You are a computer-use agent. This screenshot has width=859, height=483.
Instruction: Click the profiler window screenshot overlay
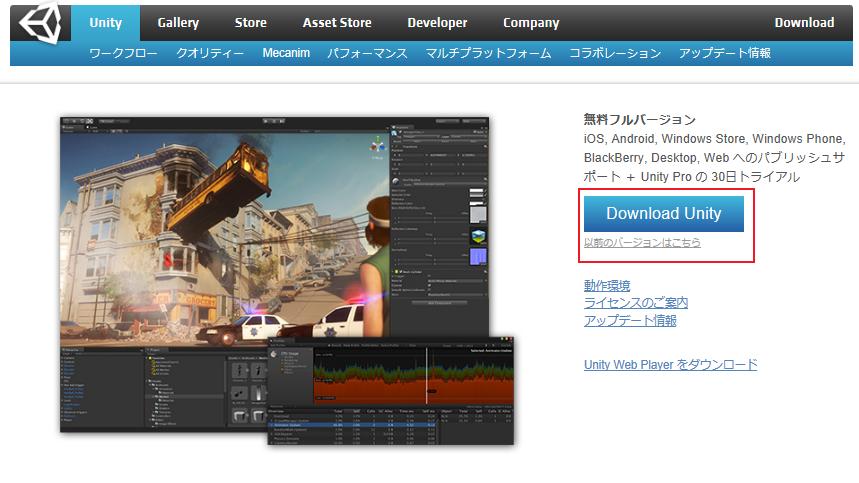click(391, 391)
